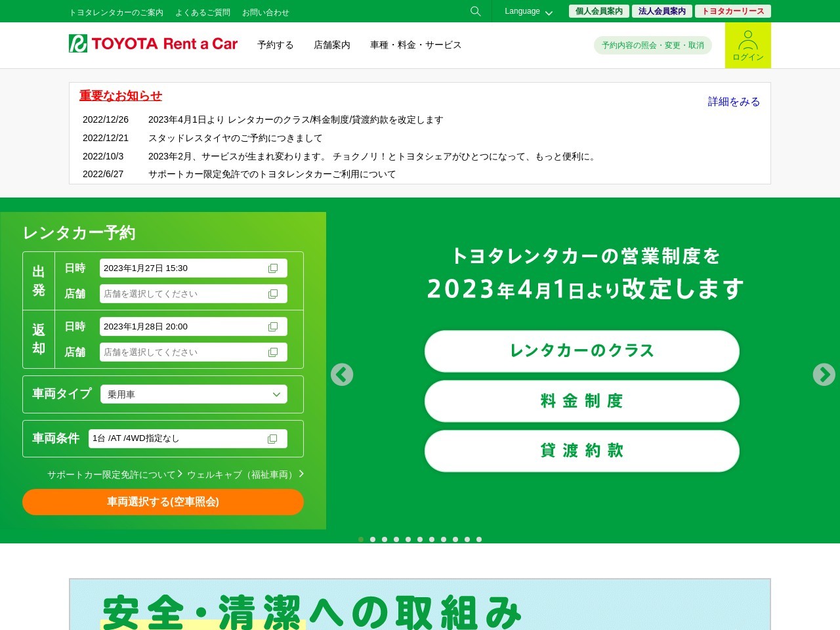Open 法人会員案内 link
Viewport: 840px width, 630px height.
click(x=662, y=11)
